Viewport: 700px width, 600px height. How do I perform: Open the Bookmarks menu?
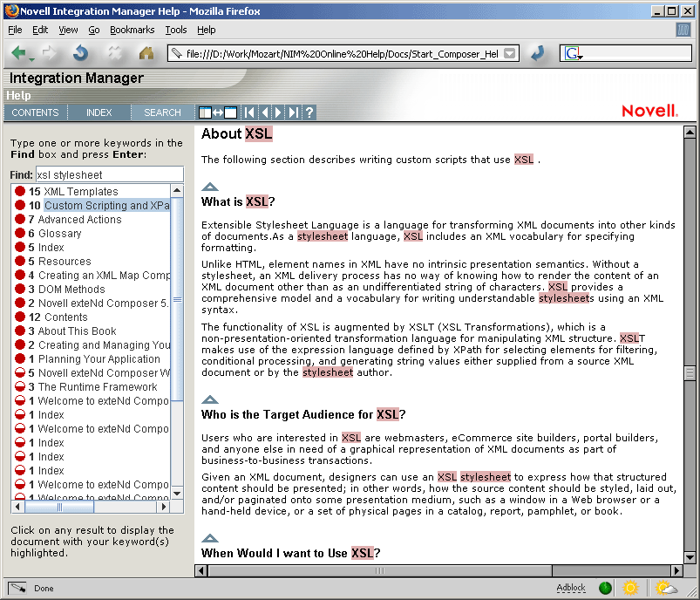click(x=133, y=30)
